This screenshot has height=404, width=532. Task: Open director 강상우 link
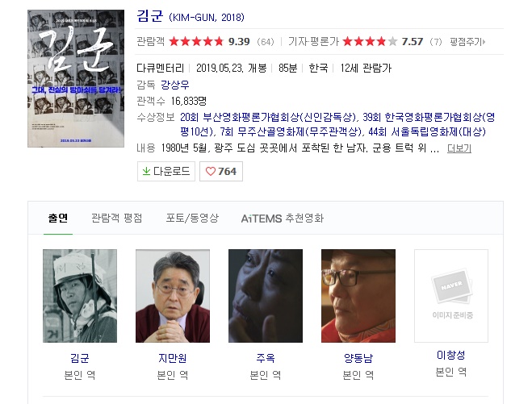pyautogui.click(x=174, y=85)
